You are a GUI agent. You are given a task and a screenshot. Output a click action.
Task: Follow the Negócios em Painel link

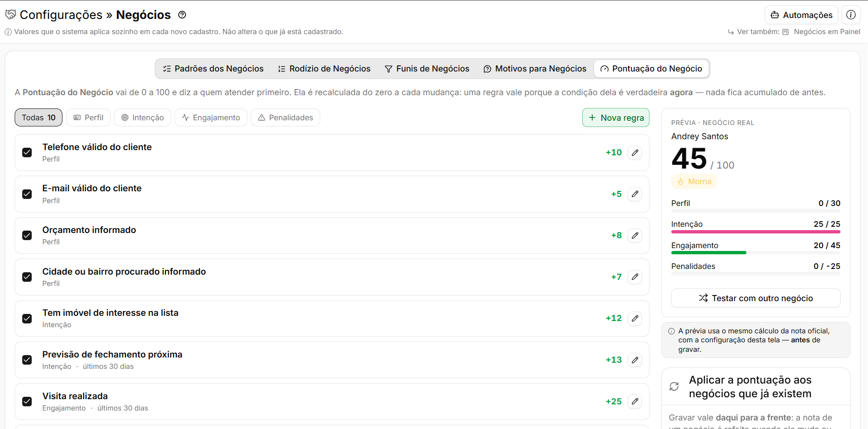821,32
